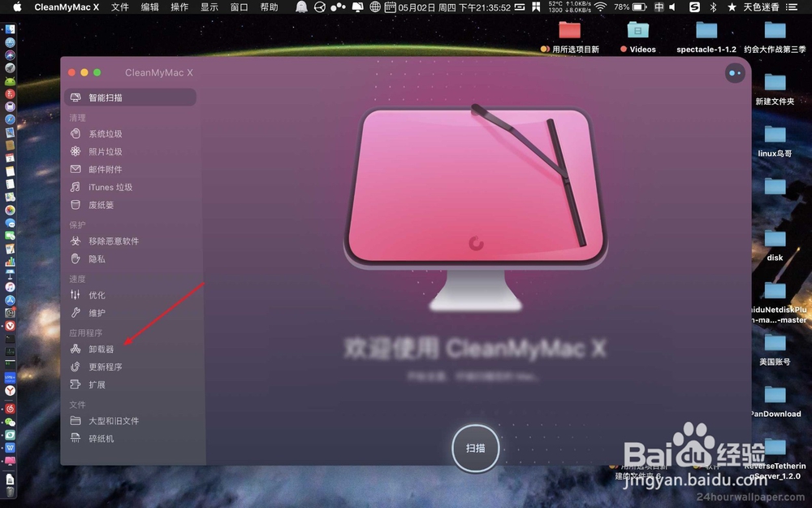Click the Photo Junk (照片垃圾) flower icon
812x508 pixels.
coord(76,151)
